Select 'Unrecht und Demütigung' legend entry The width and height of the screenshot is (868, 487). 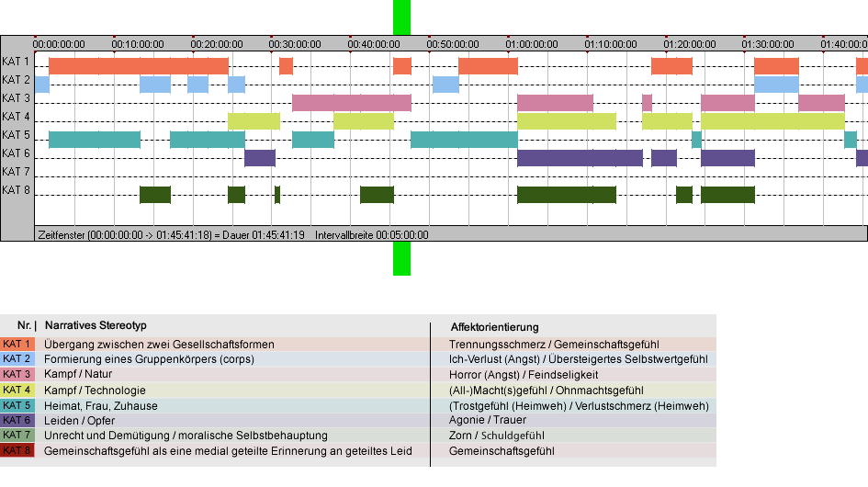[x=186, y=436]
